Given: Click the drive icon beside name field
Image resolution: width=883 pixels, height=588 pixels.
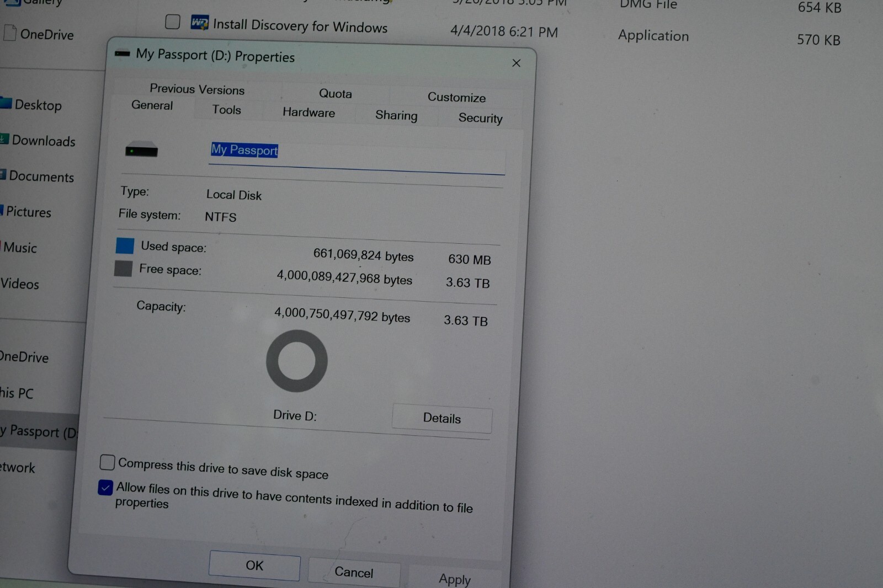Looking at the screenshot, I should [x=141, y=149].
